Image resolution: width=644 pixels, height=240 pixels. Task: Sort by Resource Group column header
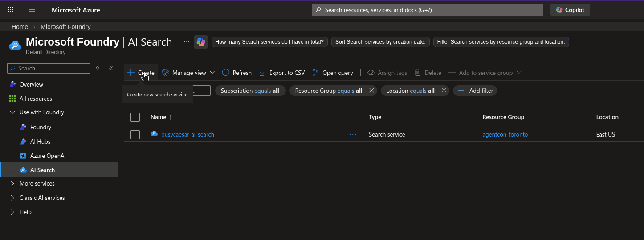pyautogui.click(x=503, y=117)
